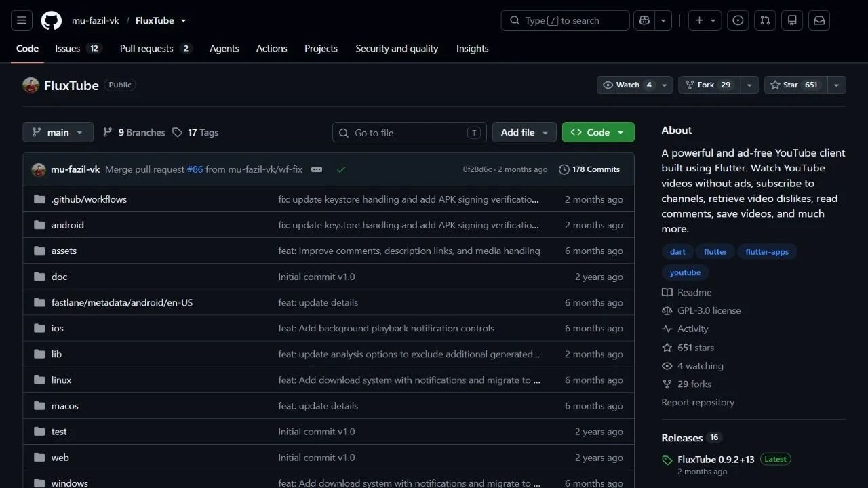The image size is (868, 488).
Task: Open pull request #86 link
Action: 195,169
